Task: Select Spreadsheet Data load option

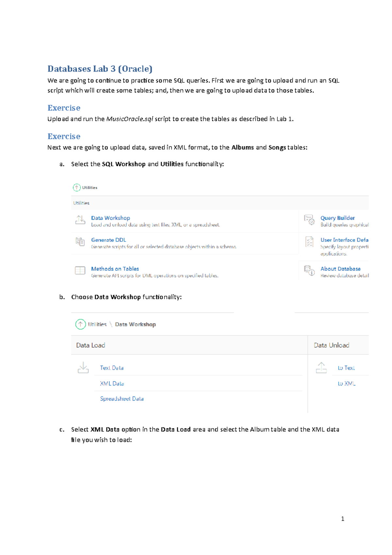Action: tap(122, 399)
